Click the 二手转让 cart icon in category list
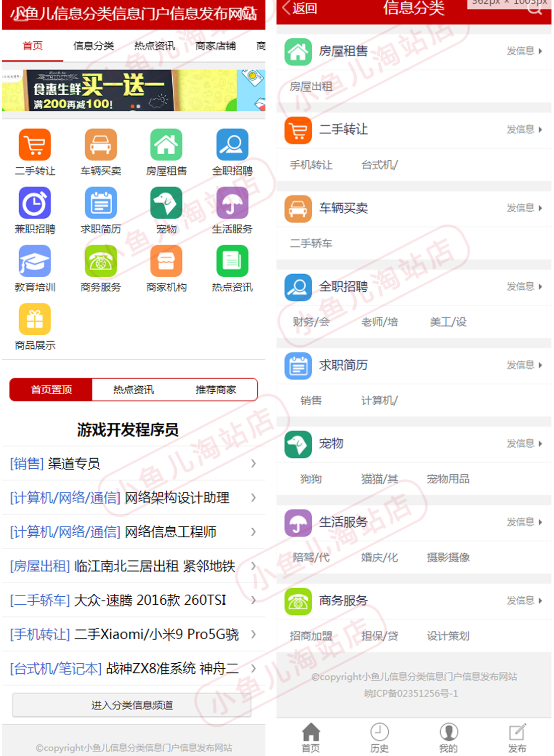The width and height of the screenshot is (554, 756). pyautogui.click(x=298, y=130)
